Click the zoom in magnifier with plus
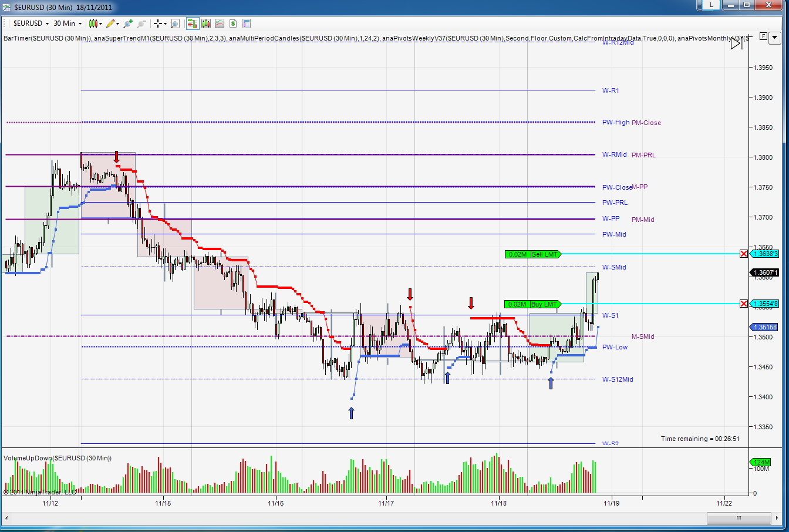The width and height of the screenshot is (789, 532). (x=127, y=23)
